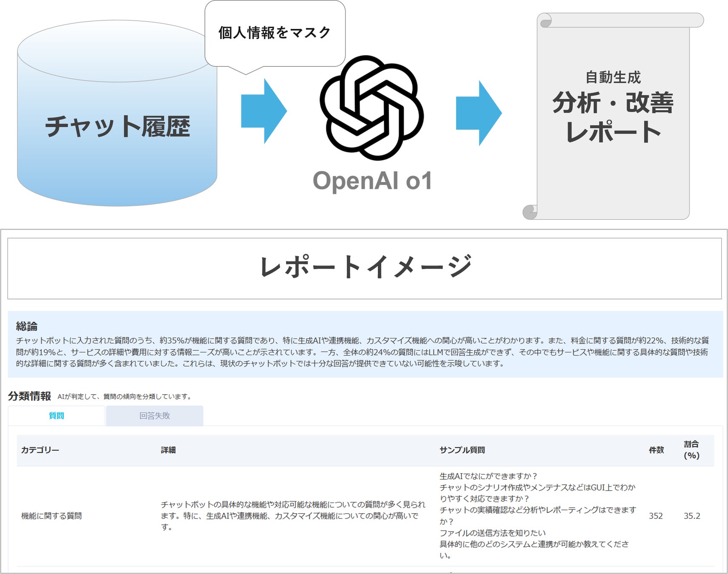Click the カテゴリー column header
Image resolution: width=728 pixels, height=574 pixels.
point(40,450)
